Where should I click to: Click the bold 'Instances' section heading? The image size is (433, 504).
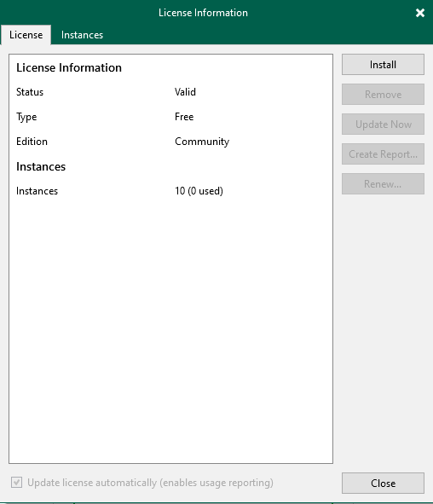click(41, 166)
